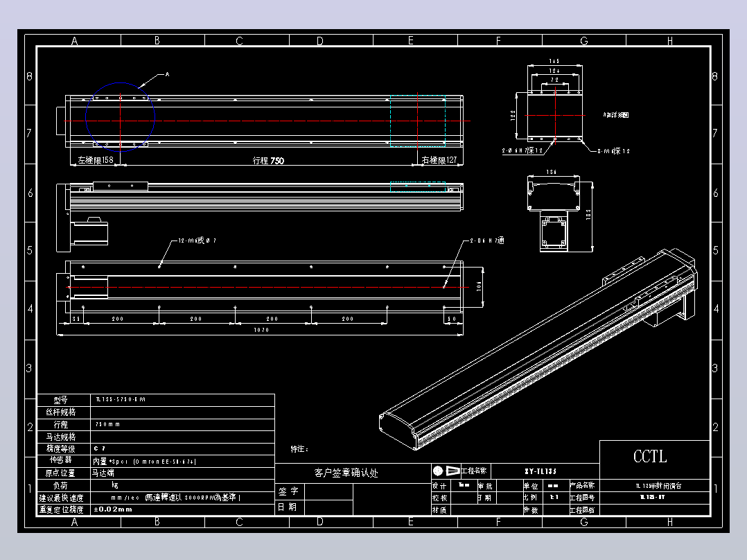747x560 pixels.
Task: Select the '2-Ø6 H7通' hole annotation
Action: click(x=487, y=240)
